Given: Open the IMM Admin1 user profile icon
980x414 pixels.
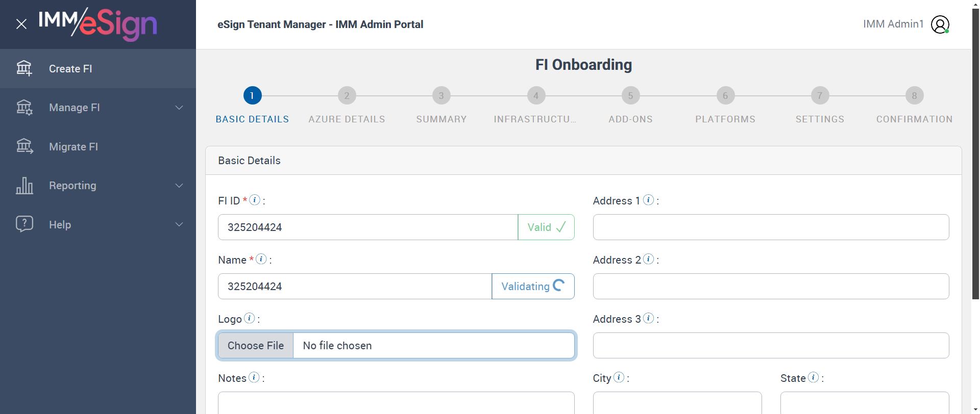Looking at the screenshot, I should 940,24.
